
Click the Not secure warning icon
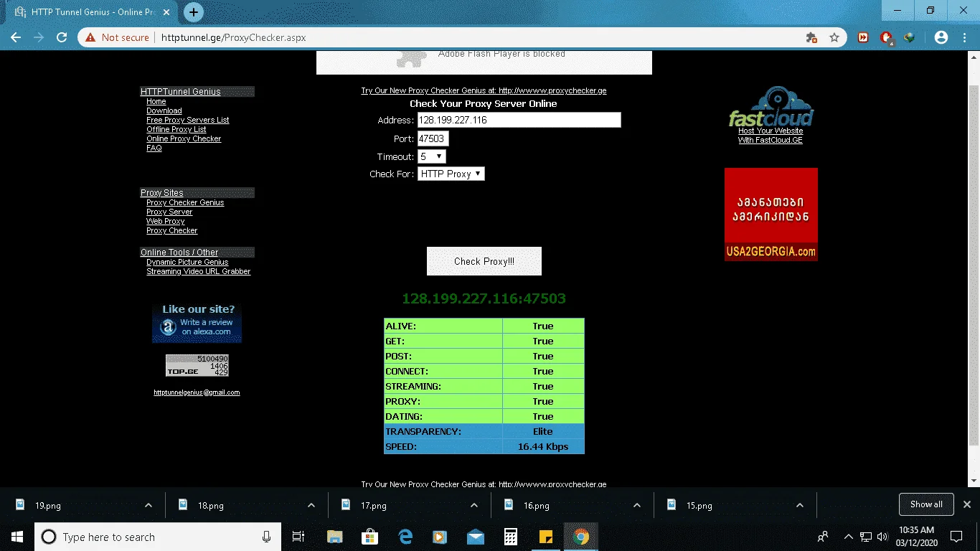90,37
